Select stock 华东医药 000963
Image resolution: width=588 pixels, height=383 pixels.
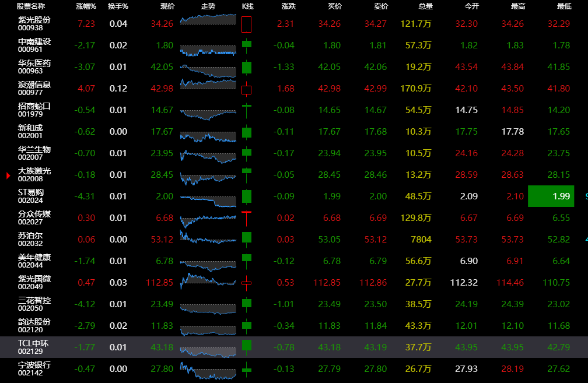click(x=34, y=66)
